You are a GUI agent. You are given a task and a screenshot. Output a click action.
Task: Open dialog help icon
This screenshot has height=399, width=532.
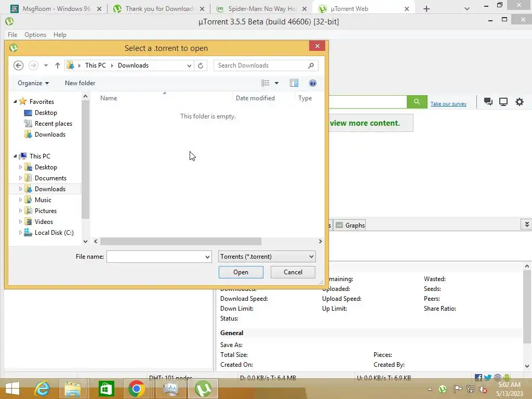coord(312,83)
